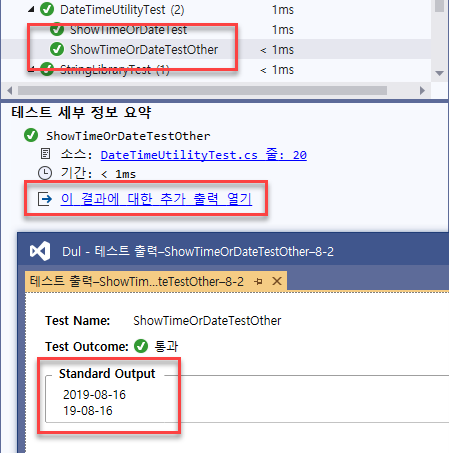This screenshot has height=453, width=449.
Task: Click the Standard Output group heading
Action: [107, 374]
